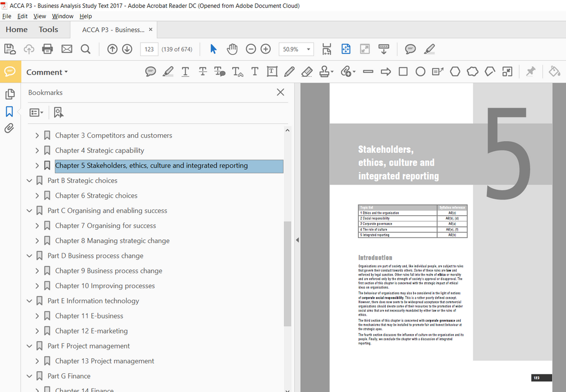Activate the selection arrow tool
The width and height of the screenshot is (566, 392).
[x=213, y=49]
